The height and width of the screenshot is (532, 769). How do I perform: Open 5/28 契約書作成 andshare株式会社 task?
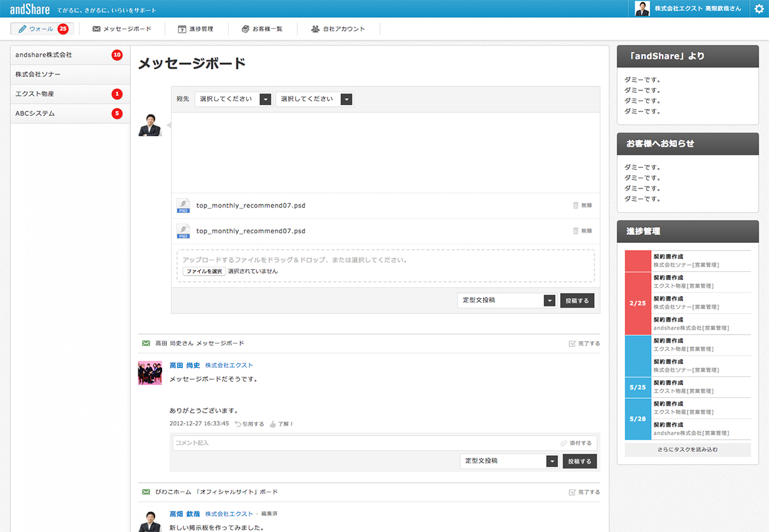coord(701,429)
